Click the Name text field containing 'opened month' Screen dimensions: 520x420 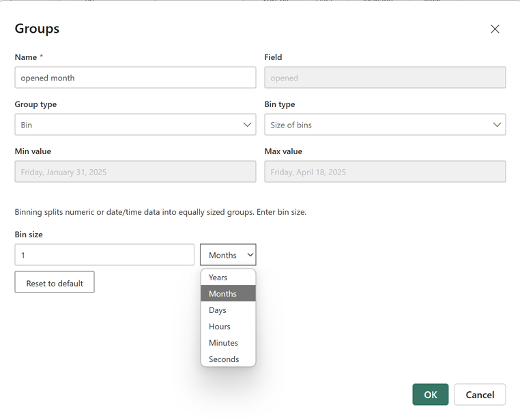coord(135,78)
